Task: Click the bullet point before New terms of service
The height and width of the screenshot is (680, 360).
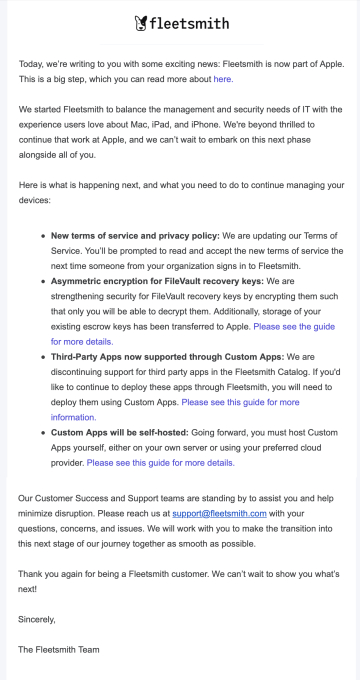Action: pos(43,236)
